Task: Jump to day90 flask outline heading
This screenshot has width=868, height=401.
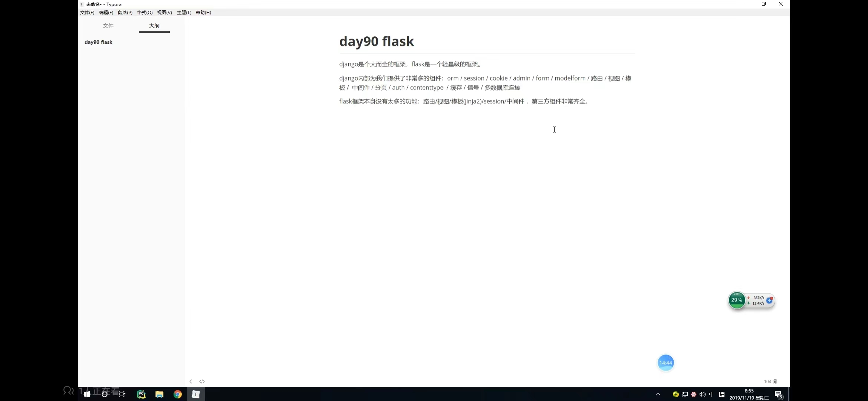Action: tap(98, 42)
